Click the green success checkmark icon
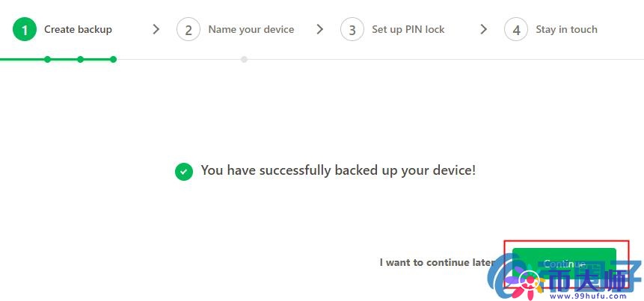This screenshot has width=644, height=301. (x=184, y=172)
